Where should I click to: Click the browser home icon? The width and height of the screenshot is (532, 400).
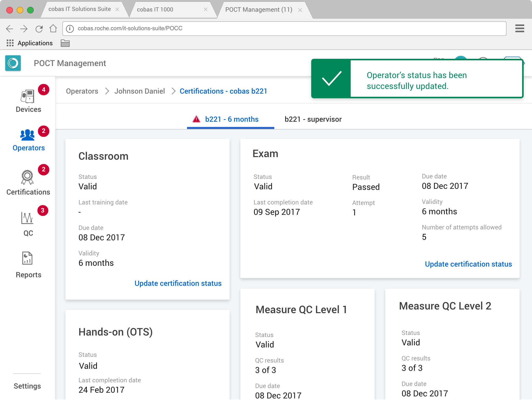pos(53,29)
